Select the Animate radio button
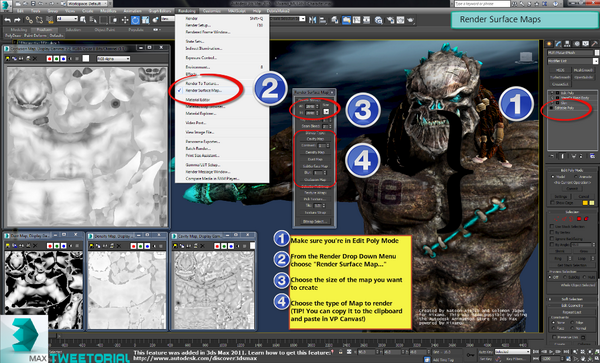 (576, 177)
